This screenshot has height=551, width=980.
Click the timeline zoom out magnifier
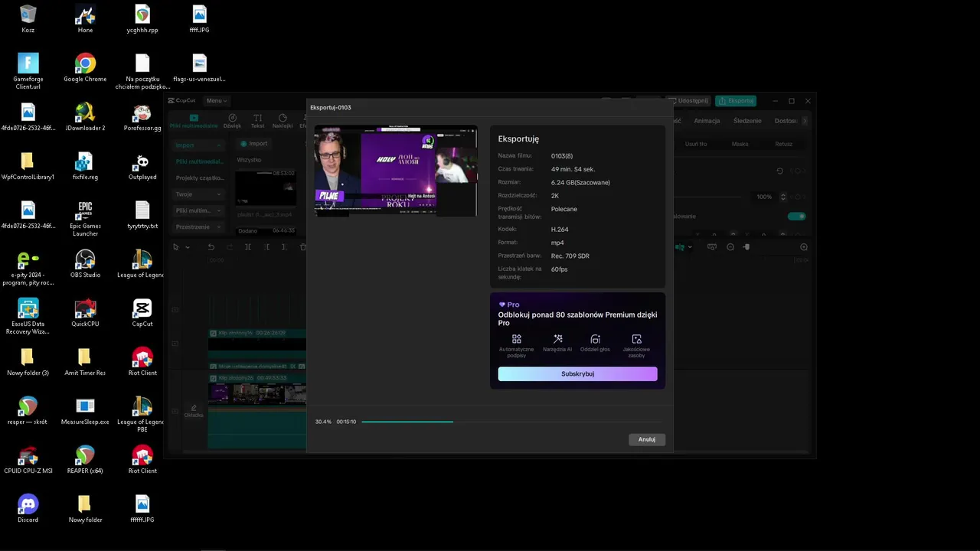tap(730, 247)
